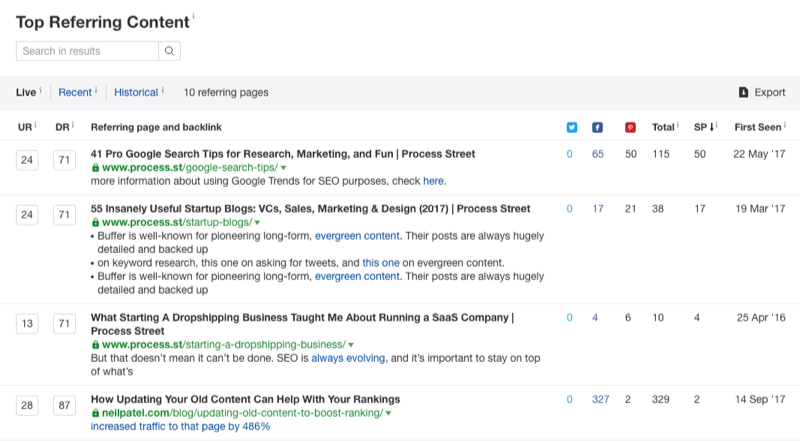Screen dimensions: 800x442
Task: Click first 'evergreen content' link in startup-blogs row
Action: pos(357,236)
